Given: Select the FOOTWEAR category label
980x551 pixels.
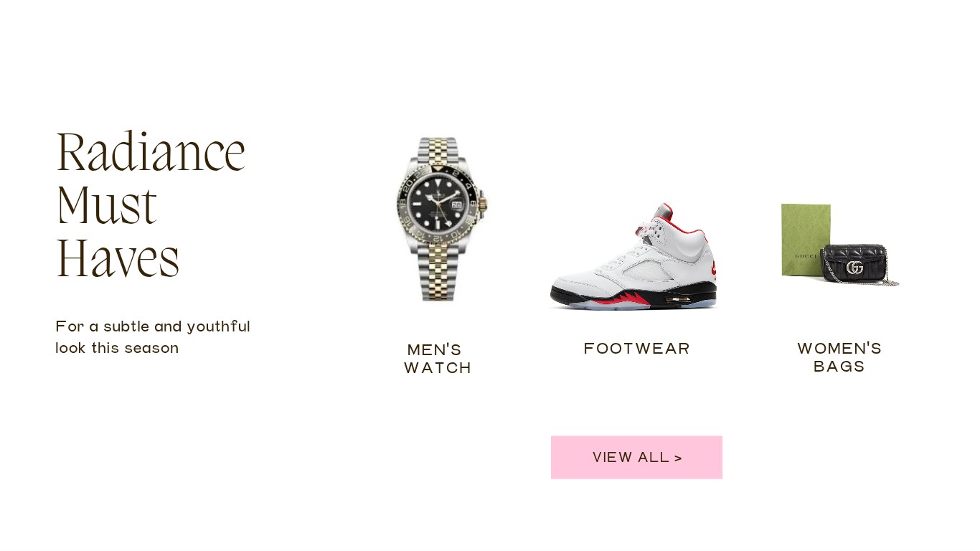Looking at the screenshot, I should (637, 349).
